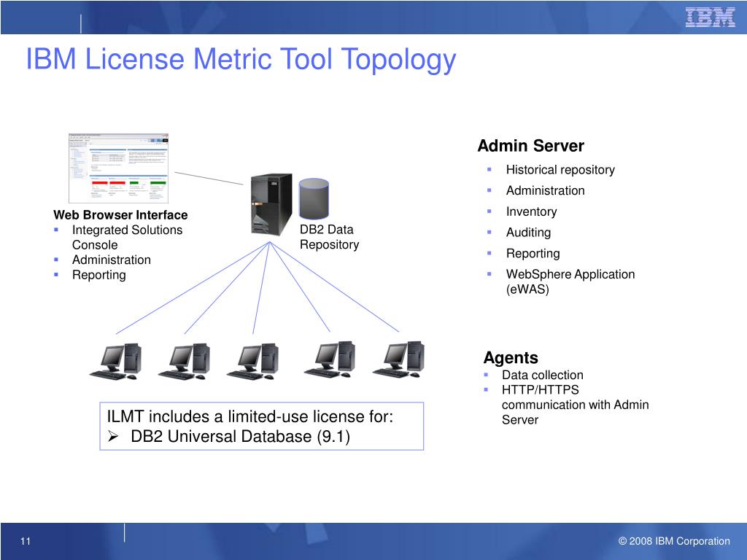Click DB2 Universal Database (9.1) line

240,436
